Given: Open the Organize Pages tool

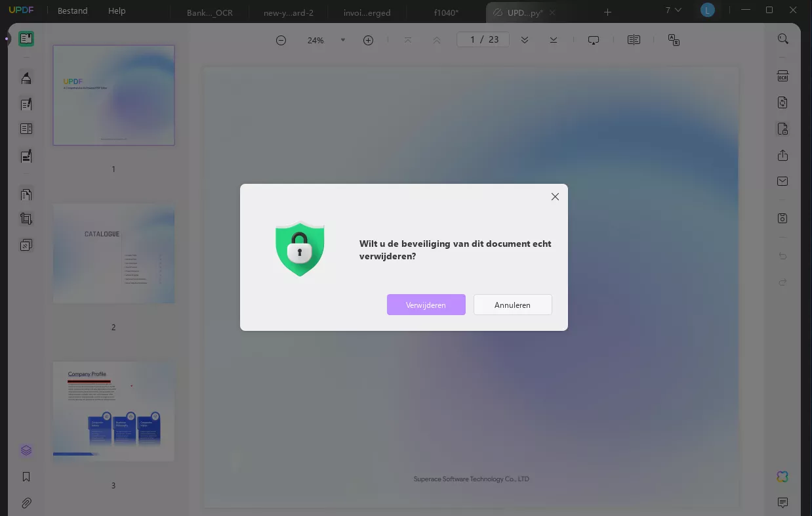Looking at the screenshot, I should [26, 194].
